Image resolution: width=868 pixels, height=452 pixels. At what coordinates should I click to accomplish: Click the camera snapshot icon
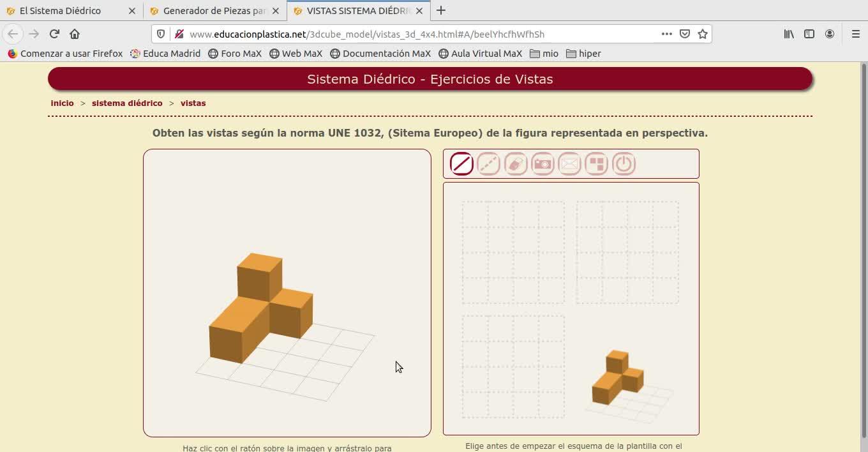pyautogui.click(x=542, y=164)
